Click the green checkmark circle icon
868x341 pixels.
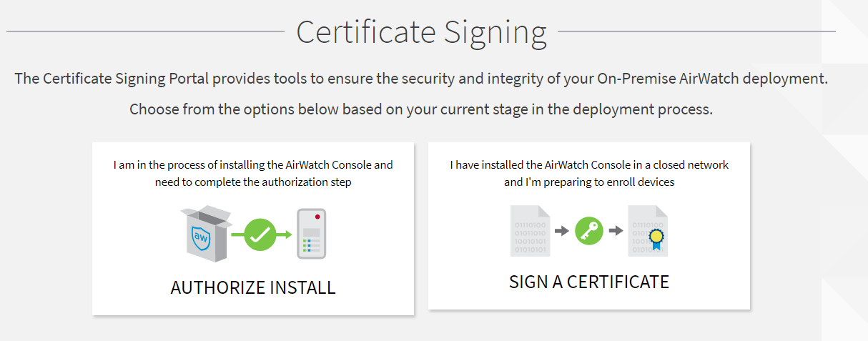click(x=260, y=234)
